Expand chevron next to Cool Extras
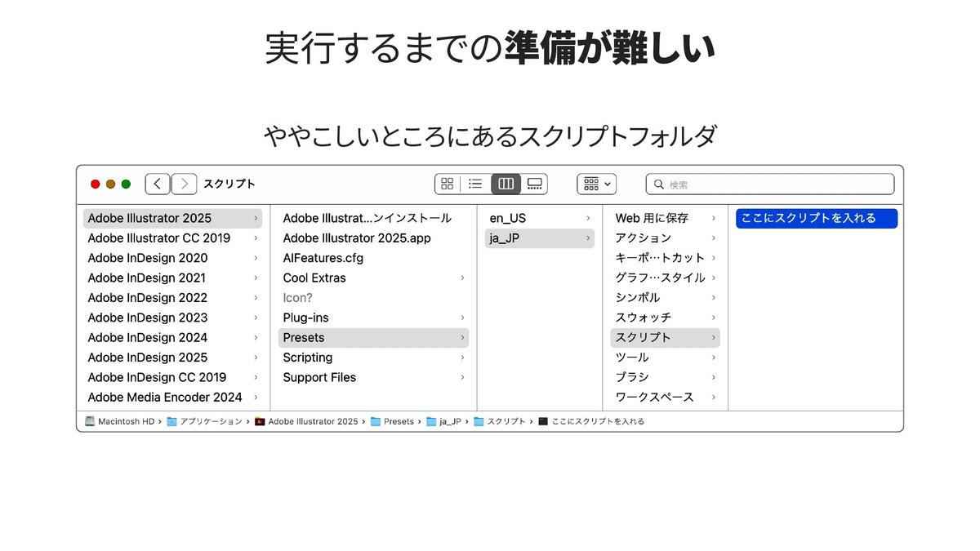The width and height of the screenshot is (980, 551). pyautogui.click(x=462, y=278)
